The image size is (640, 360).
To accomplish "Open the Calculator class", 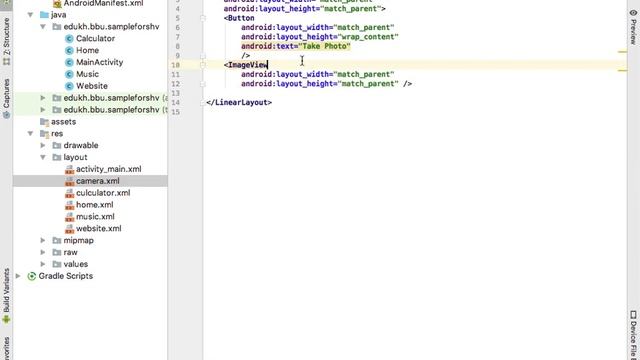I will tap(95, 38).
